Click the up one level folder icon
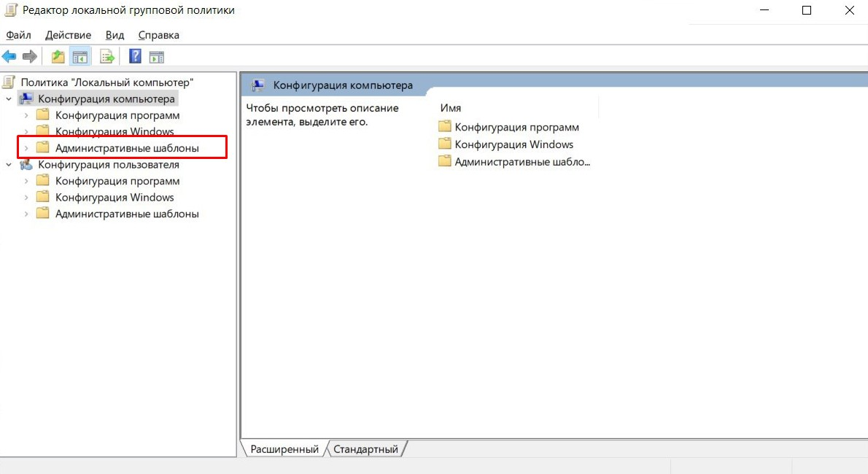868x474 pixels. point(58,56)
